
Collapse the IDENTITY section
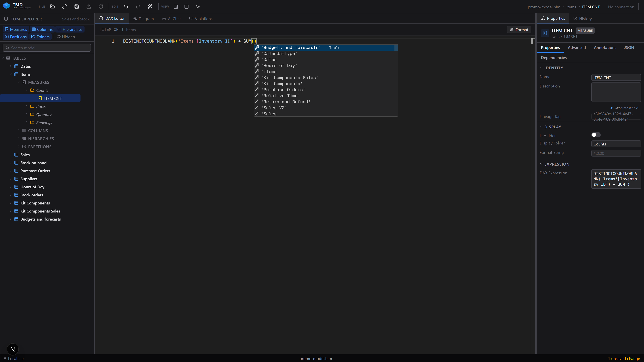541,68
